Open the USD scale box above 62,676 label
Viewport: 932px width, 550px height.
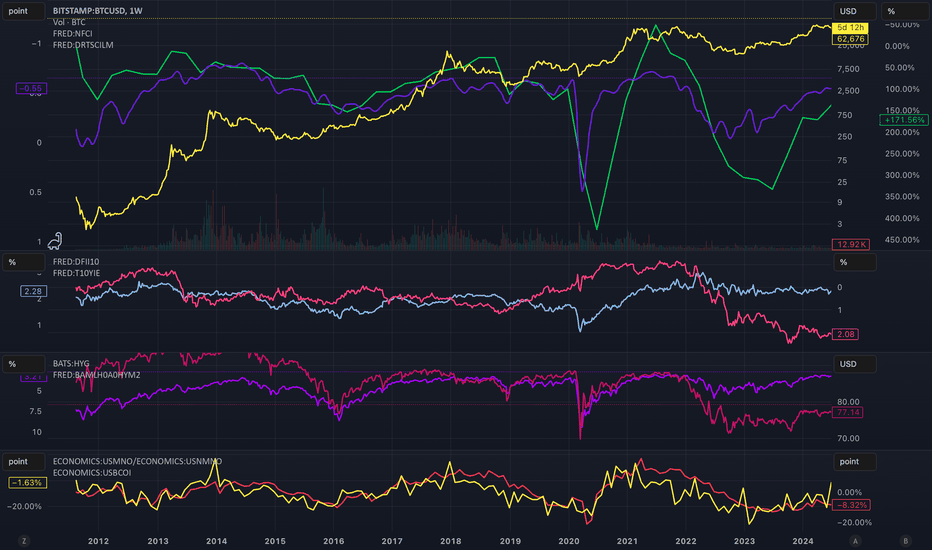[x=855, y=11]
